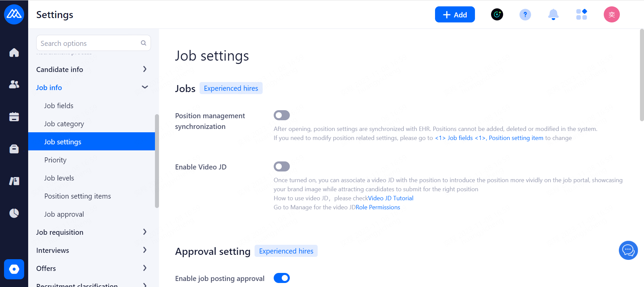Image resolution: width=644 pixels, height=287 pixels.
Task: Click the notification bell icon
Action: click(x=553, y=15)
